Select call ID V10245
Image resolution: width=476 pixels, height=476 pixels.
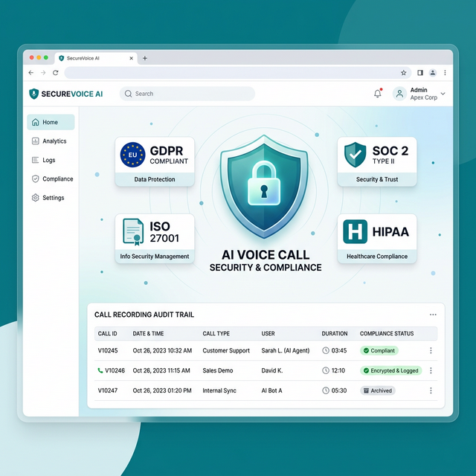[x=108, y=350]
